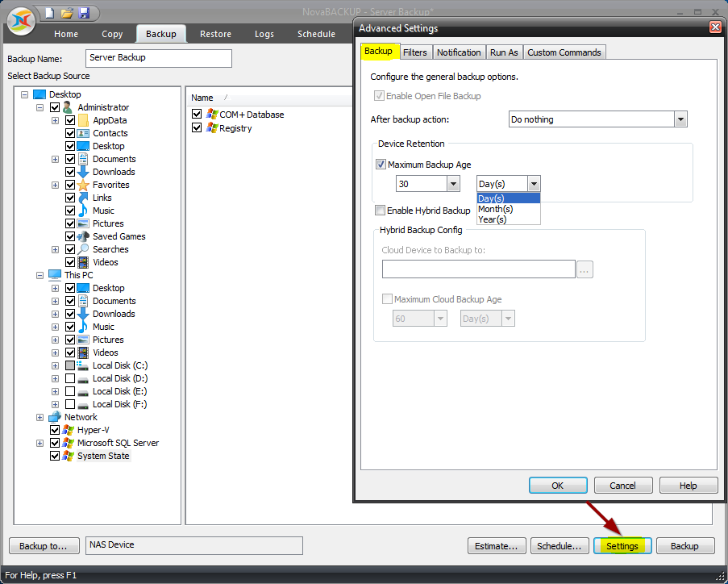Screen dimensions: 728x584
Task: Click the AppData folder icon
Action: click(x=83, y=120)
